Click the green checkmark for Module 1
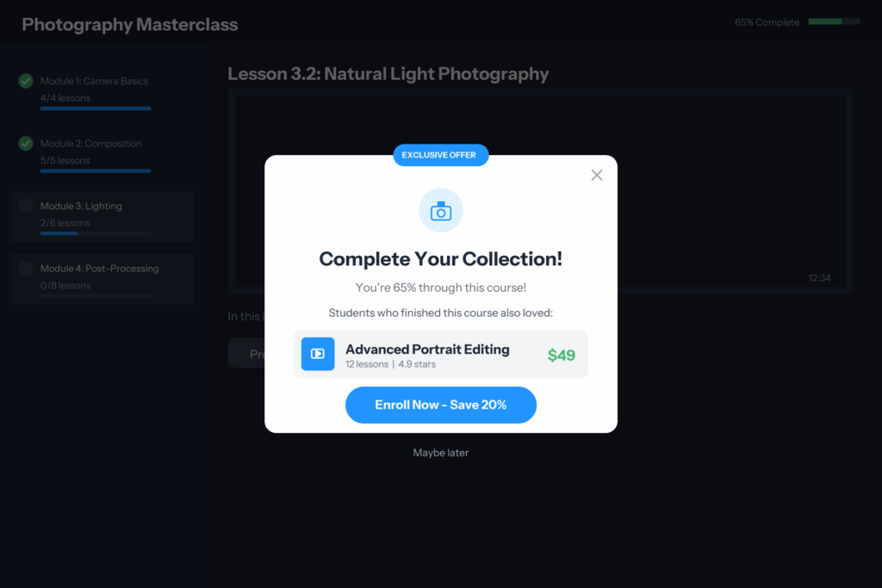 (x=26, y=81)
